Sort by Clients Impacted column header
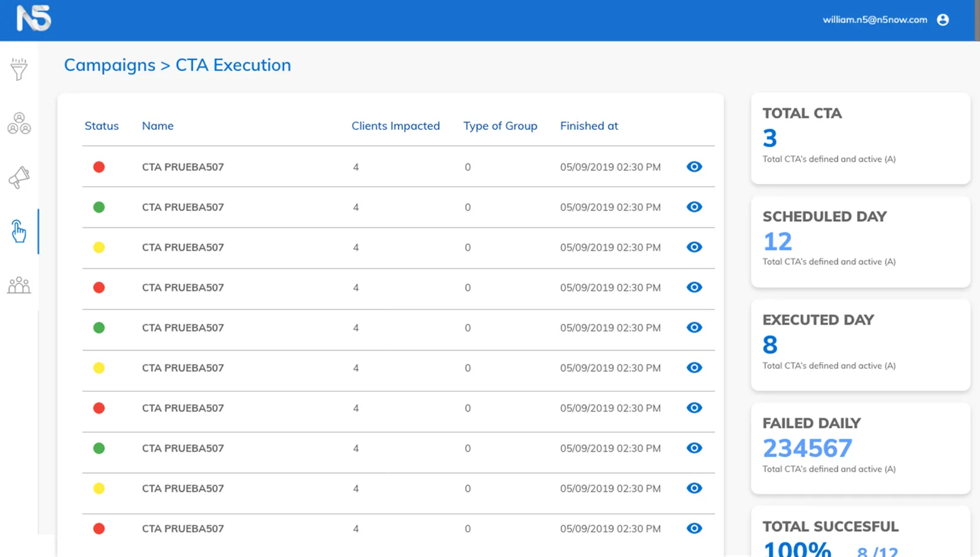Viewport: 980px width, 557px height. click(396, 126)
